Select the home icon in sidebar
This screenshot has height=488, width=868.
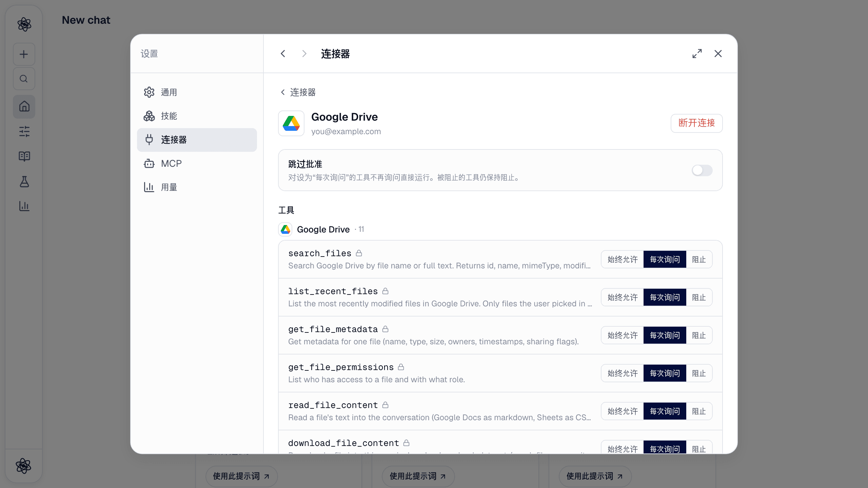(x=24, y=106)
